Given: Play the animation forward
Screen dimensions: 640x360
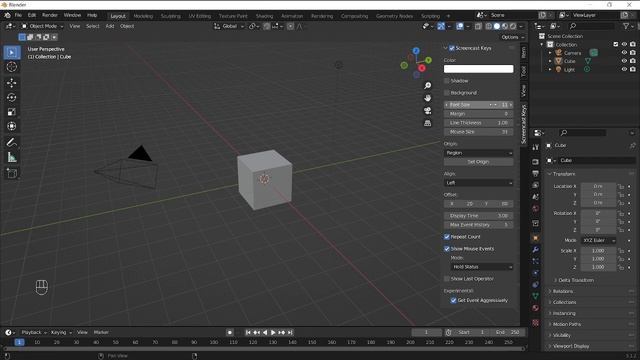Looking at the screenshot, I should pyautogui.click(x=273, y=333).
